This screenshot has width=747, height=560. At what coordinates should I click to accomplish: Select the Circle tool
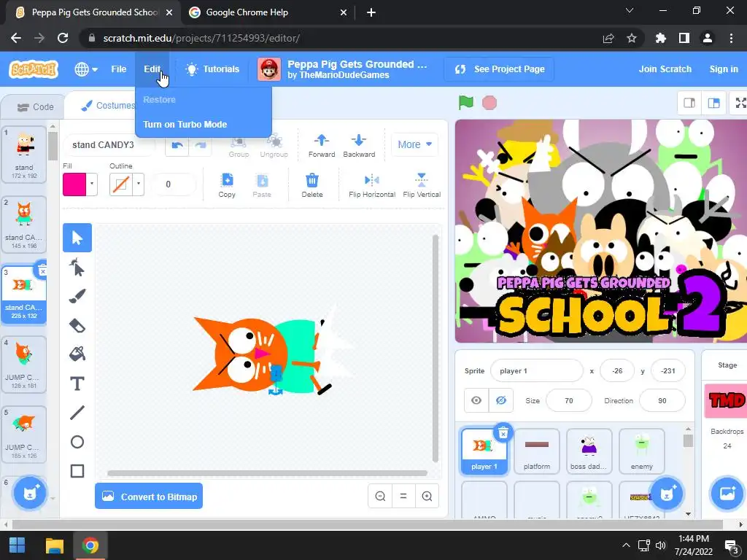77,442
